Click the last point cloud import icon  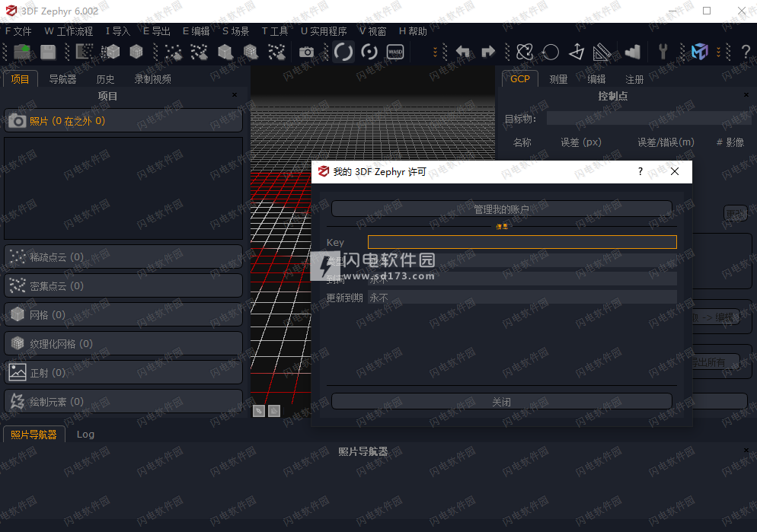coord(276,52)
